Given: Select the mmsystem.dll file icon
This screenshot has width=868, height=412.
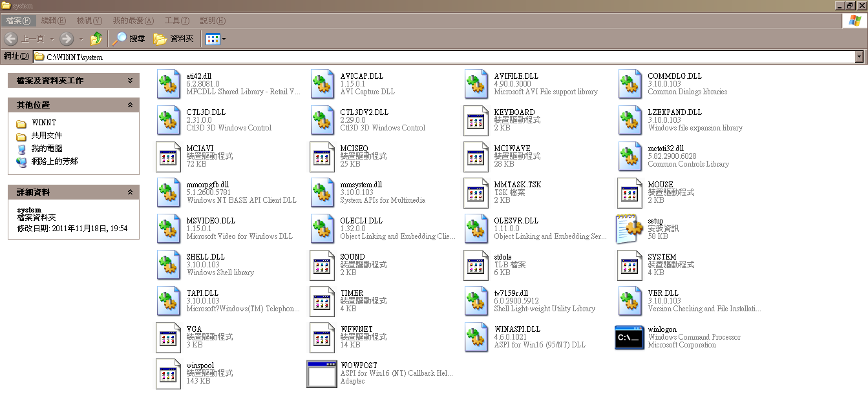Looking at the screenshot, I should point(323,192).
